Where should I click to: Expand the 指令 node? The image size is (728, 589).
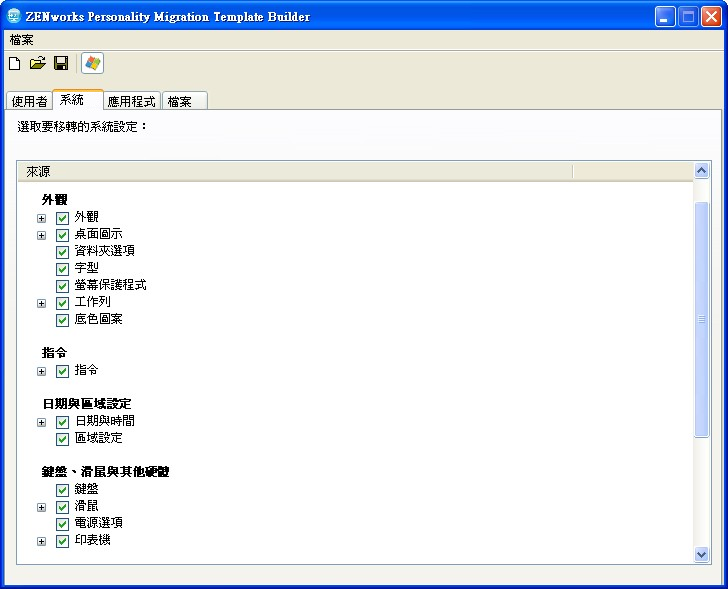tap(41, 371)
